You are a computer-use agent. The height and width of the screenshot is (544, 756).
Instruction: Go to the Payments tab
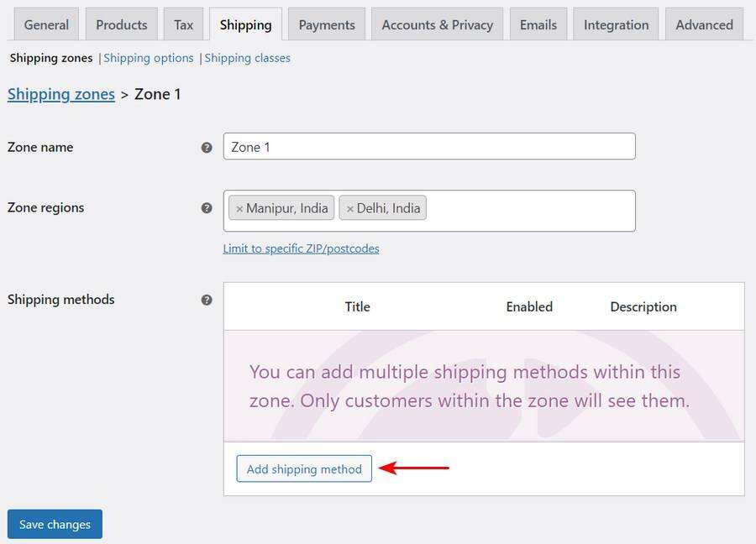[327, 24]
